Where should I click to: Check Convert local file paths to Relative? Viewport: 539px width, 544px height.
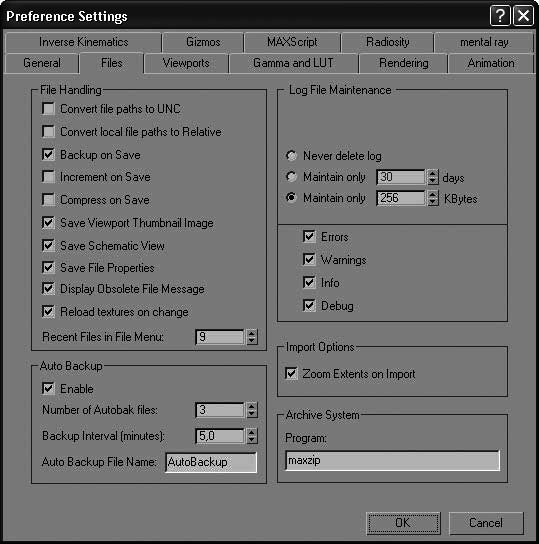click(48, 131)
